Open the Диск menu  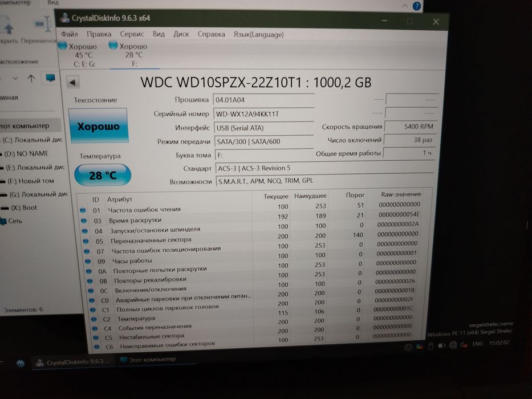click(x=181, y=34)
